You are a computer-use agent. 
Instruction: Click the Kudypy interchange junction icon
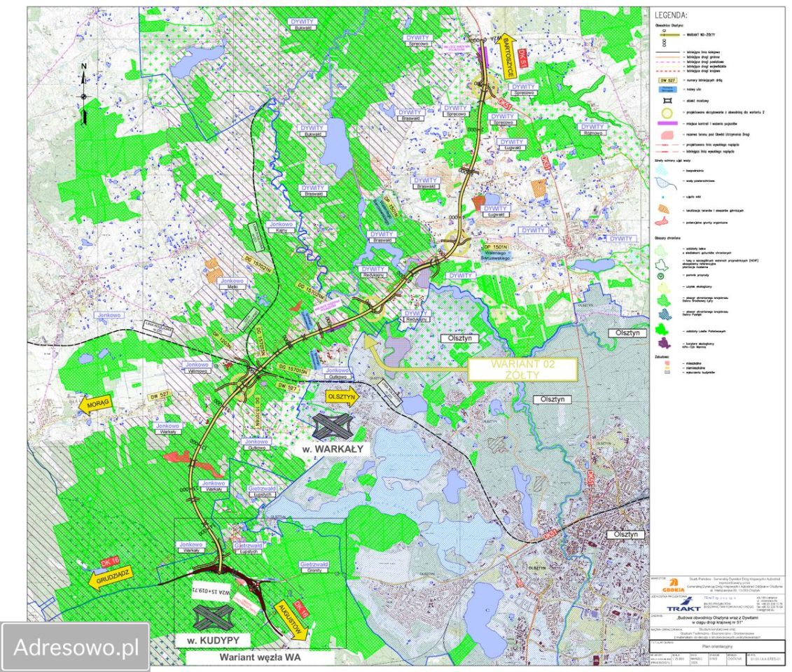213,617
